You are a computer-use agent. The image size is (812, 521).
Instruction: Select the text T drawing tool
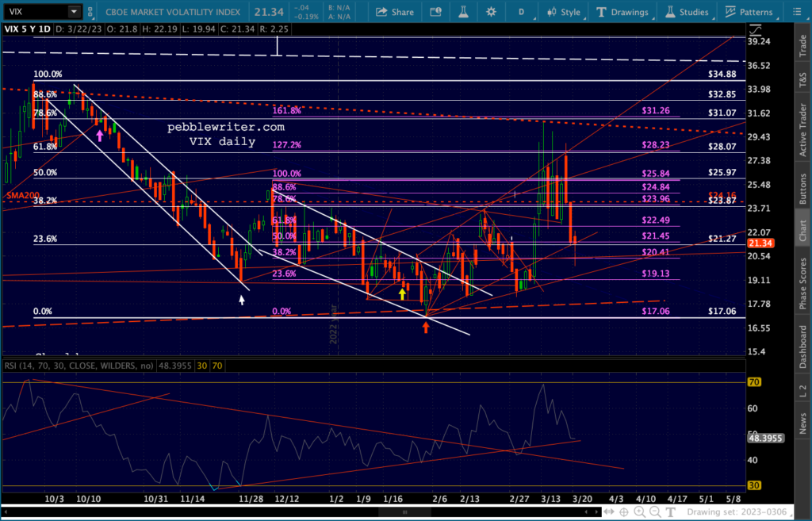point(670,511)
